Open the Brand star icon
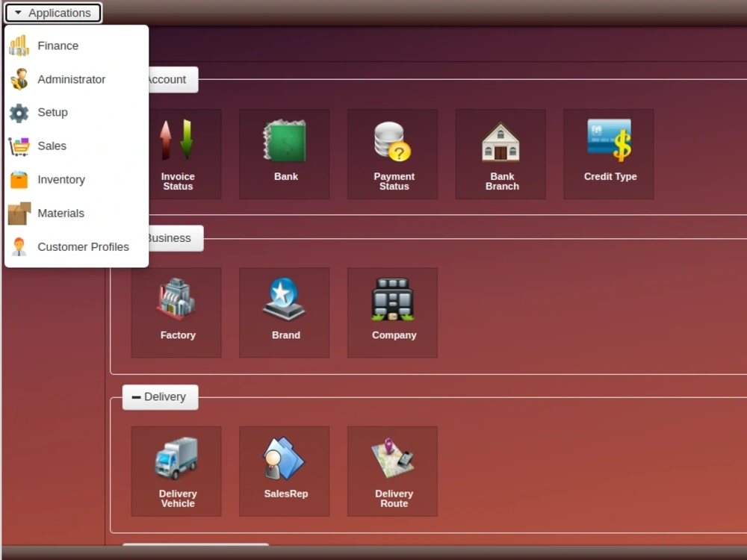The image size is (747, 560). click(x=285, y=299)
